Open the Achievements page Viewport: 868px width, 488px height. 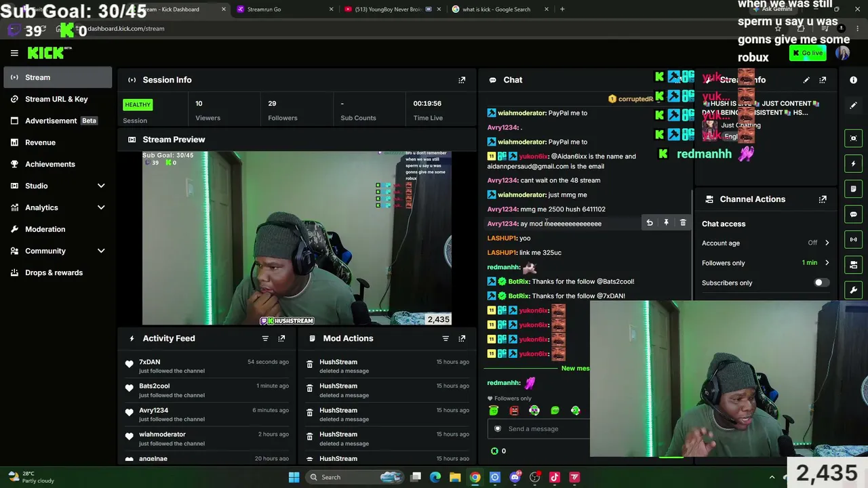pos(58,164)
